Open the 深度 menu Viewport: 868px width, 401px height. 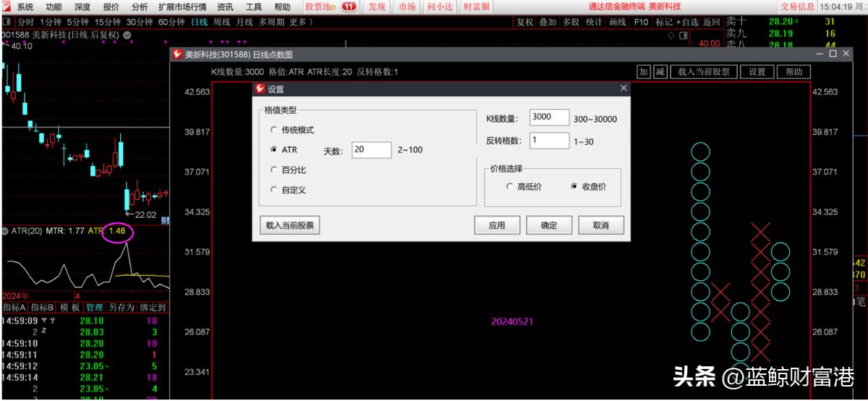tap(82, 7)
